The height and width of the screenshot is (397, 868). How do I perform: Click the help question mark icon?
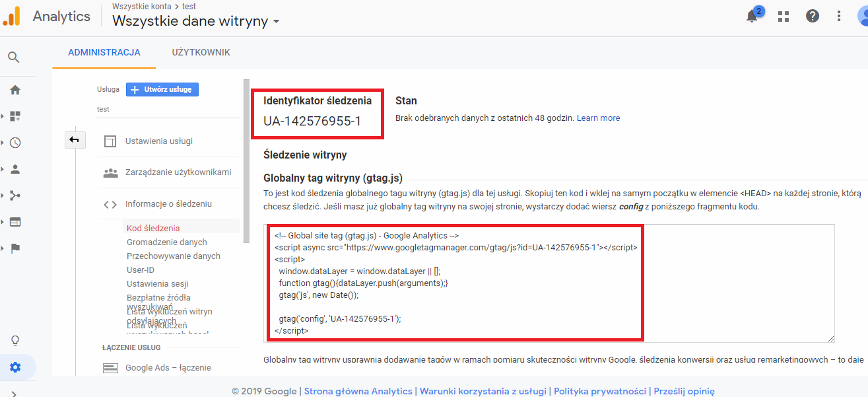coord(813,16)
